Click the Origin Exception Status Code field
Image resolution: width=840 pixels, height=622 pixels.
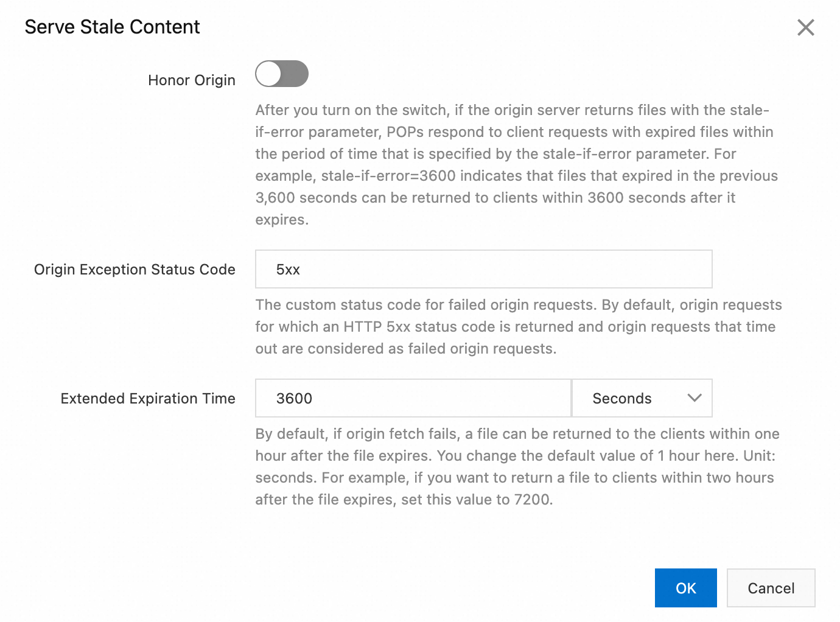(483, 269)
